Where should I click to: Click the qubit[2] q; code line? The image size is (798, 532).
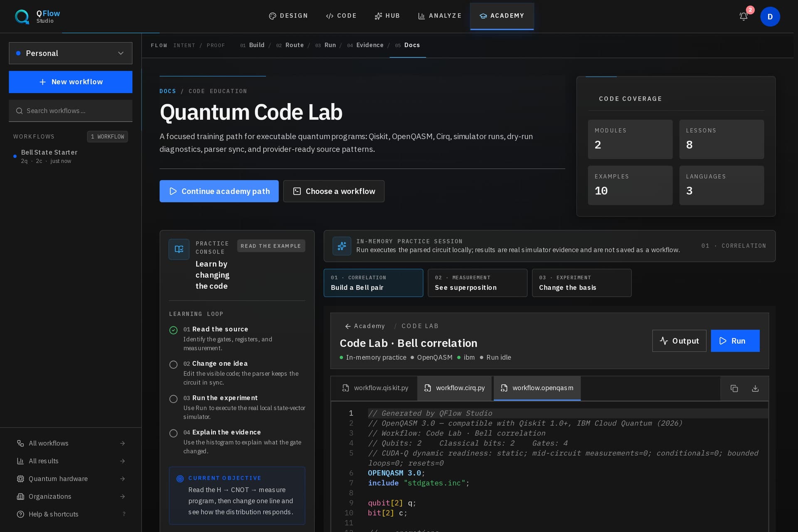pos(392,503)
